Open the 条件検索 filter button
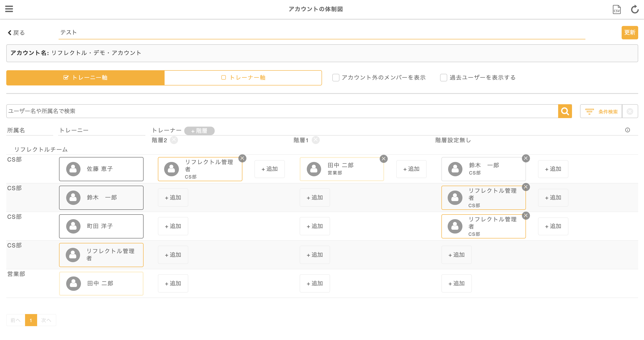The image size is (644, 340). 601,111
